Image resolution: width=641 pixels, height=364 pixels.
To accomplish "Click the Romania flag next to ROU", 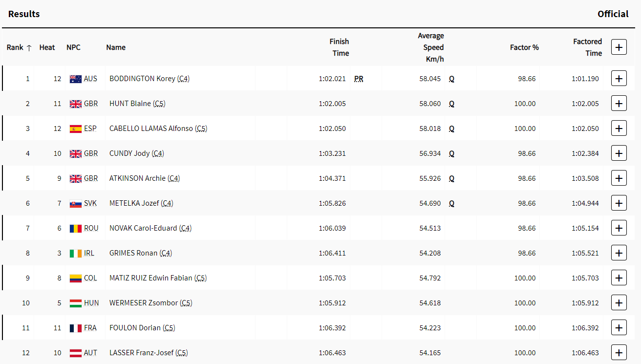I will tap(76, 228).
